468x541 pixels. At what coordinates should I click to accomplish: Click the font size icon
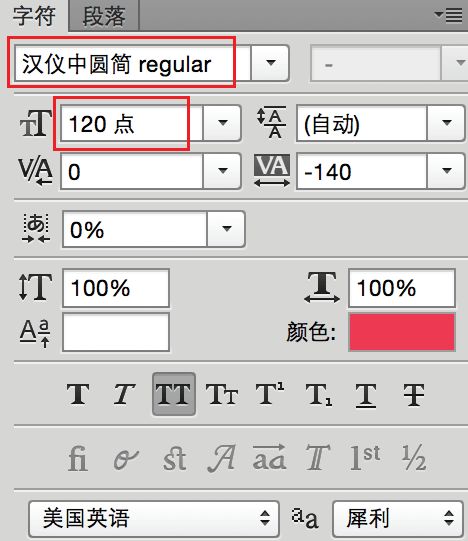36,123
